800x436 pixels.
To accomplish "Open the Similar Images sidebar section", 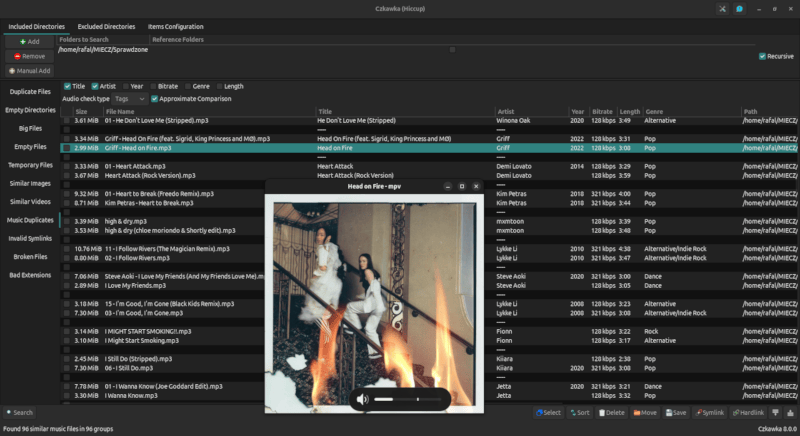I will point(30,183).
